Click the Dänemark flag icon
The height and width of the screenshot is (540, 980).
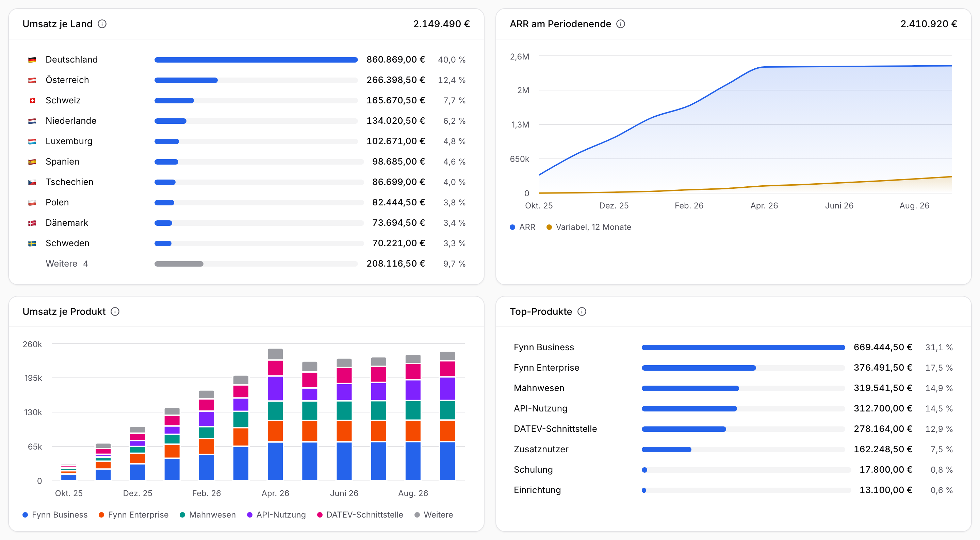(x=32, y=223)
